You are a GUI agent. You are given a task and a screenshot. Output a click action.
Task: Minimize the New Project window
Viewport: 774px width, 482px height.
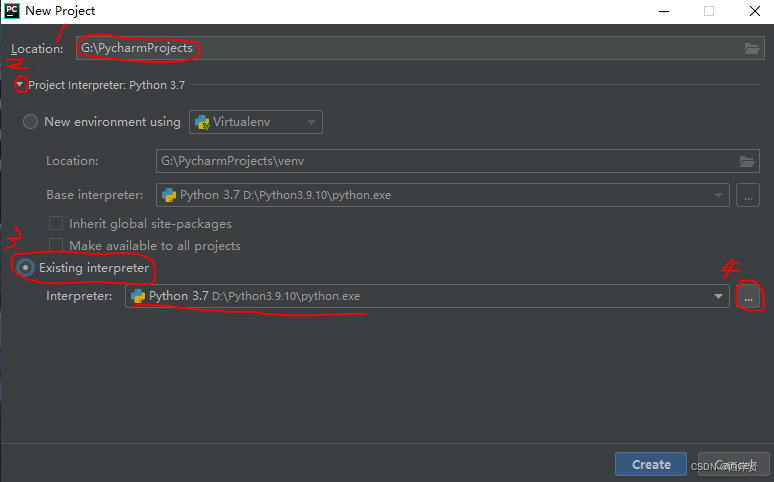[664, 11]
